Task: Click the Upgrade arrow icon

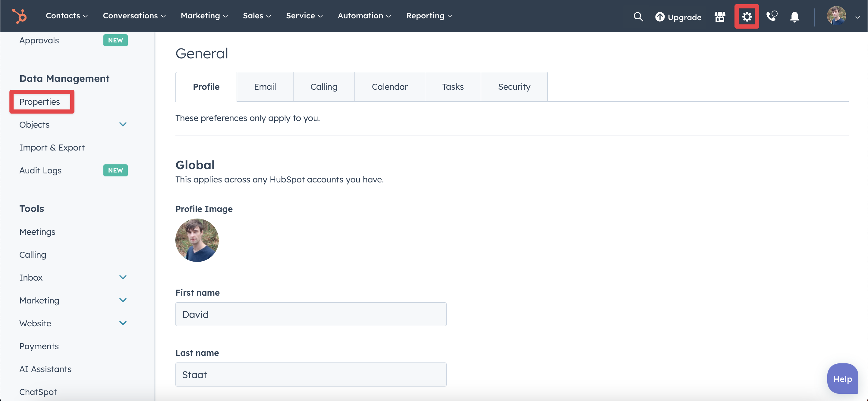Action: coord(660,17)
